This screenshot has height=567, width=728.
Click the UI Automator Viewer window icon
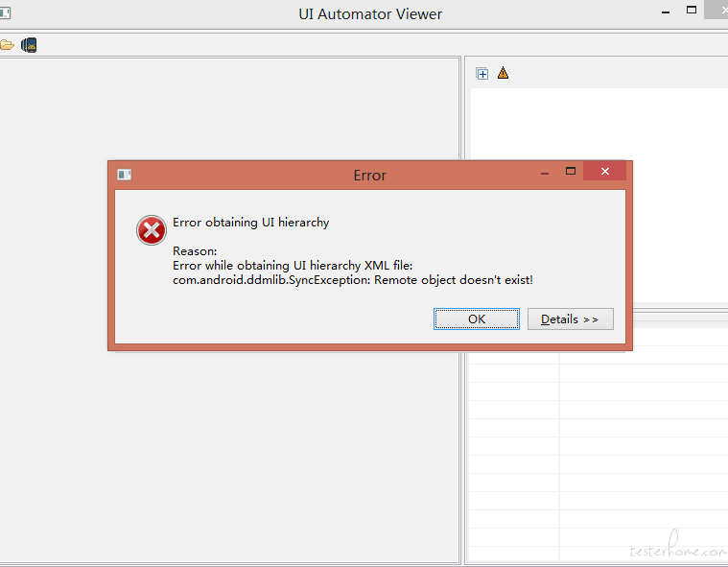(x=5, y=13)
